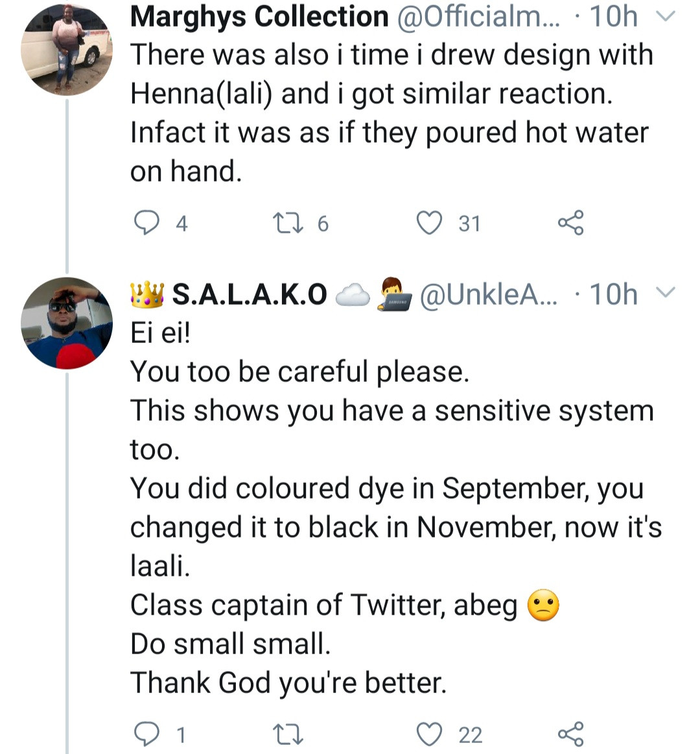700x754 pixels.
Task: Open the @Officialm... handle
Action: pos(478,17)
